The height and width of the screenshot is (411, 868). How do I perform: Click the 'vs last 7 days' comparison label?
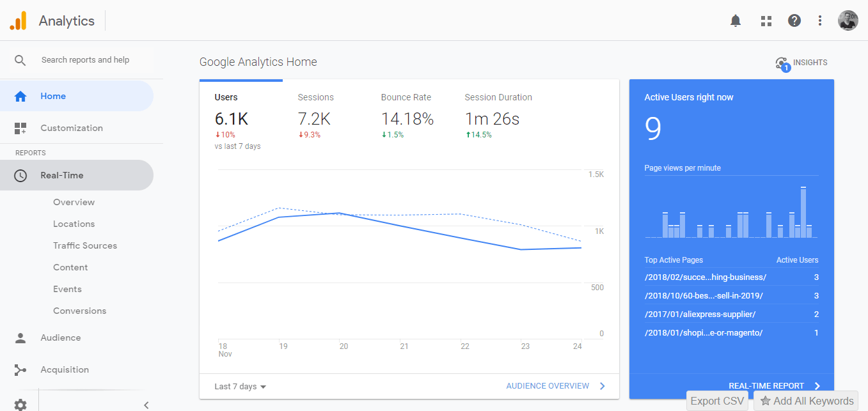click(x=237, y=146)
